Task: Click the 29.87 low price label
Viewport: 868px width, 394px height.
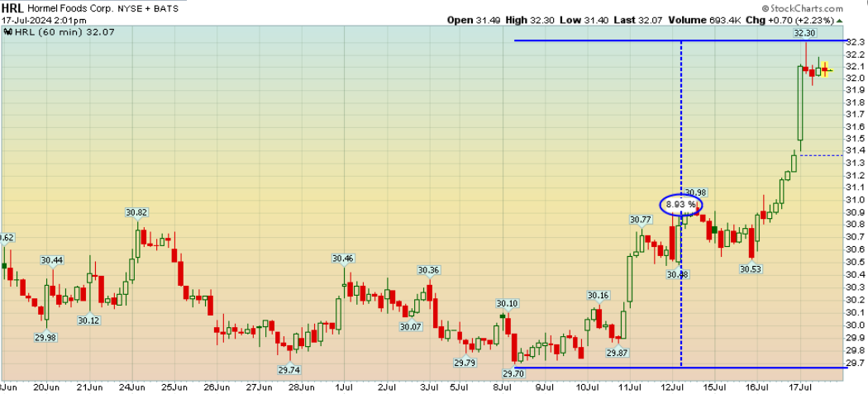Action: point(618,353)
